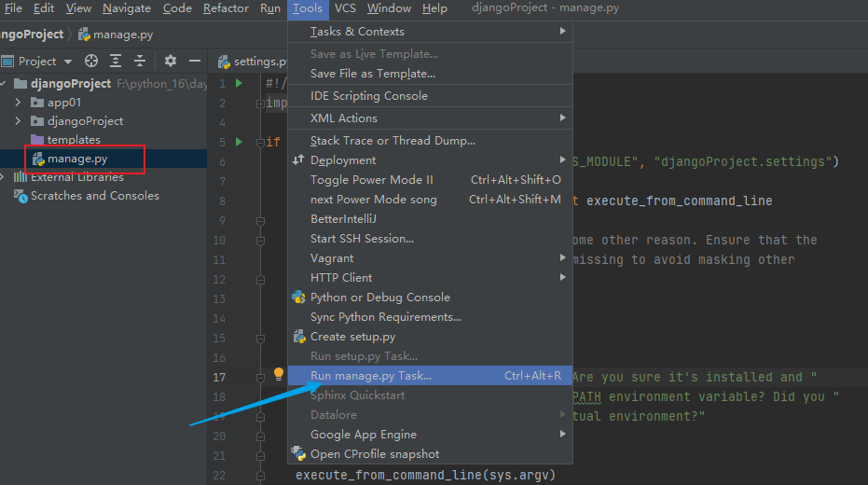Choose Save File as Template

[430, 73]
